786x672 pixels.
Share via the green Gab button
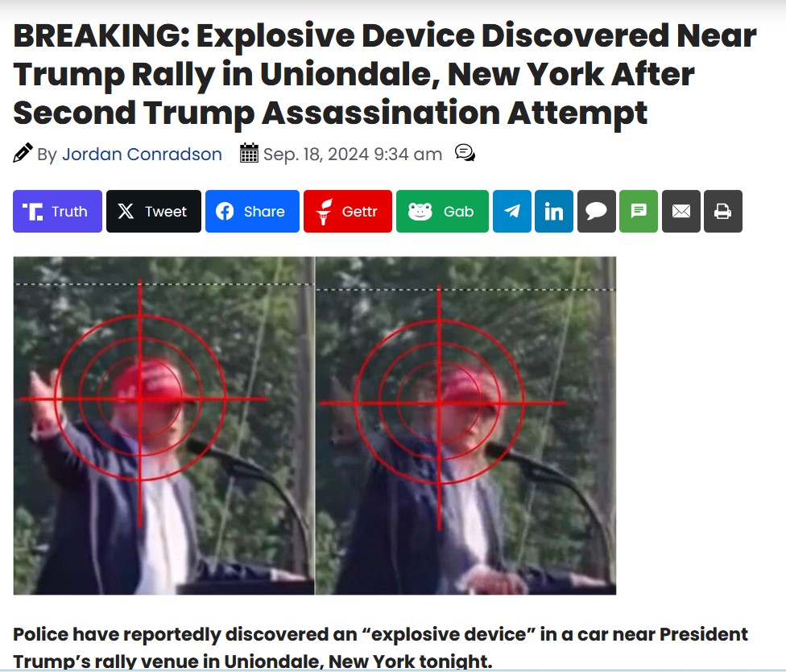pos(442,211)
